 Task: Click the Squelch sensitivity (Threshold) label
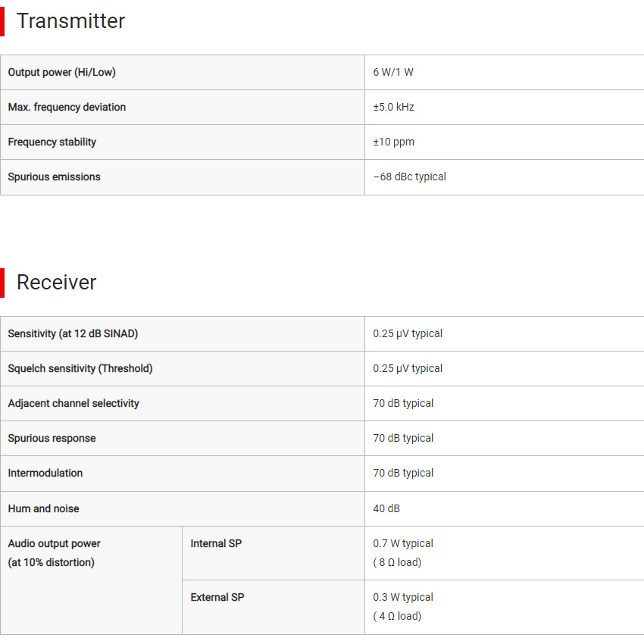tap(80, 368)
